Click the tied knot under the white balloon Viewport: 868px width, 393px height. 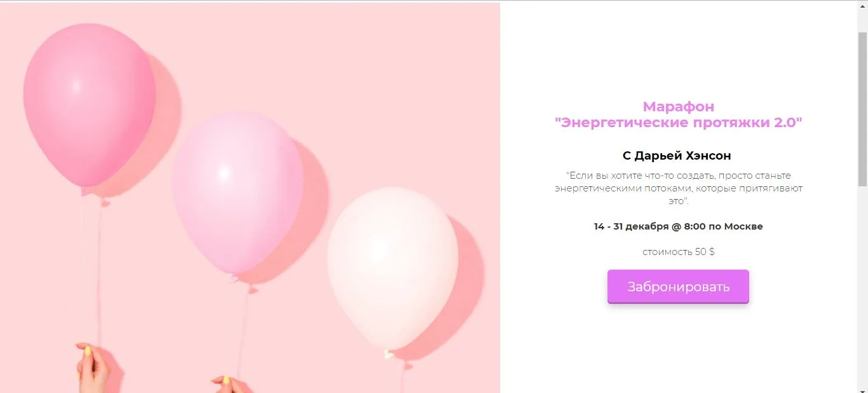point(388,354)
